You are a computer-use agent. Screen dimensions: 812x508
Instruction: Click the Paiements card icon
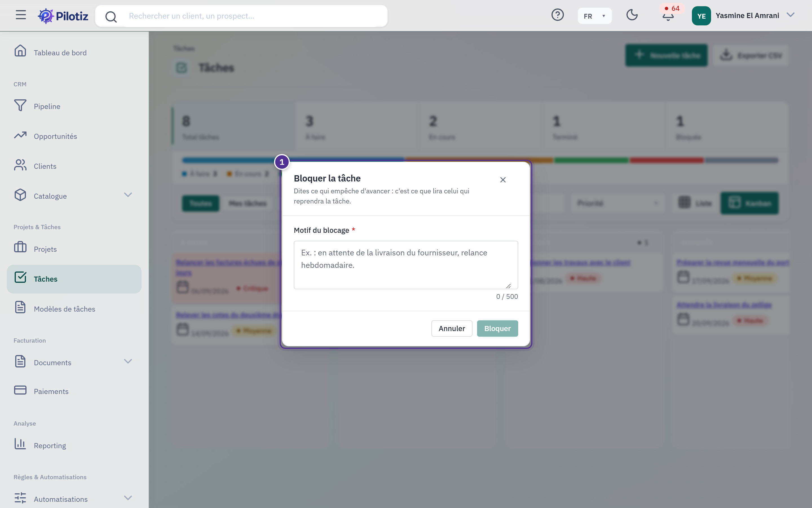20,390
